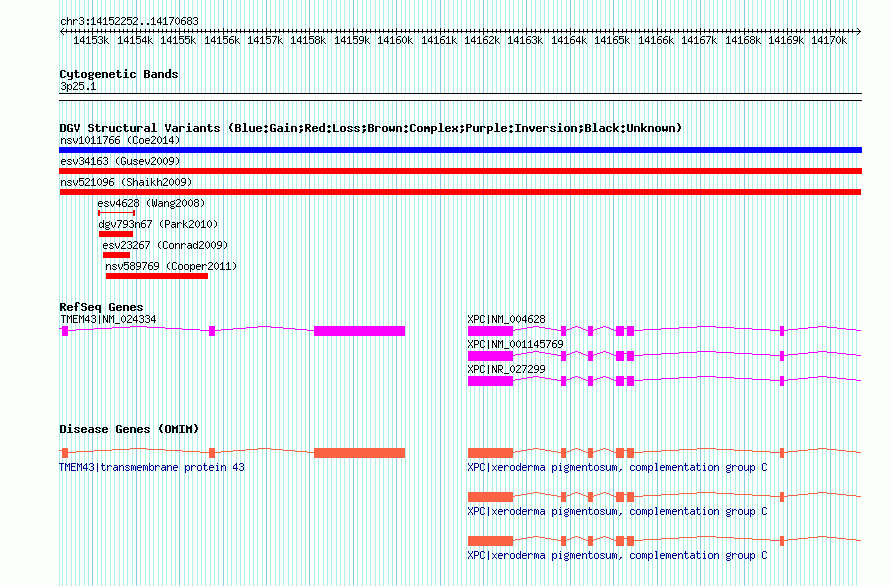This screenshot has height=586, width=890.
Task: Click the nsv1011766 (Coe2014) variant label
Action: tap(120, 140)
